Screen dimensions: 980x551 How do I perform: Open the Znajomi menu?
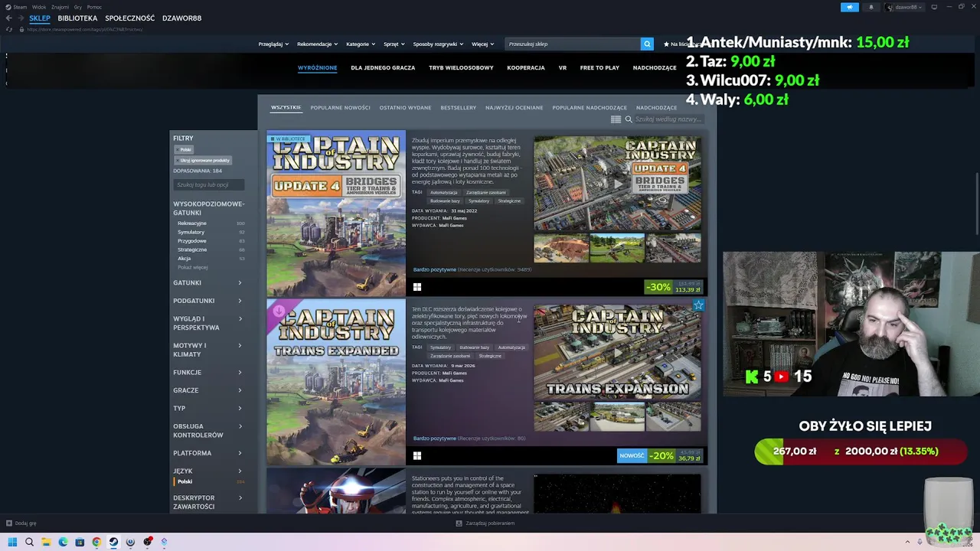click(x=60, y=7)
